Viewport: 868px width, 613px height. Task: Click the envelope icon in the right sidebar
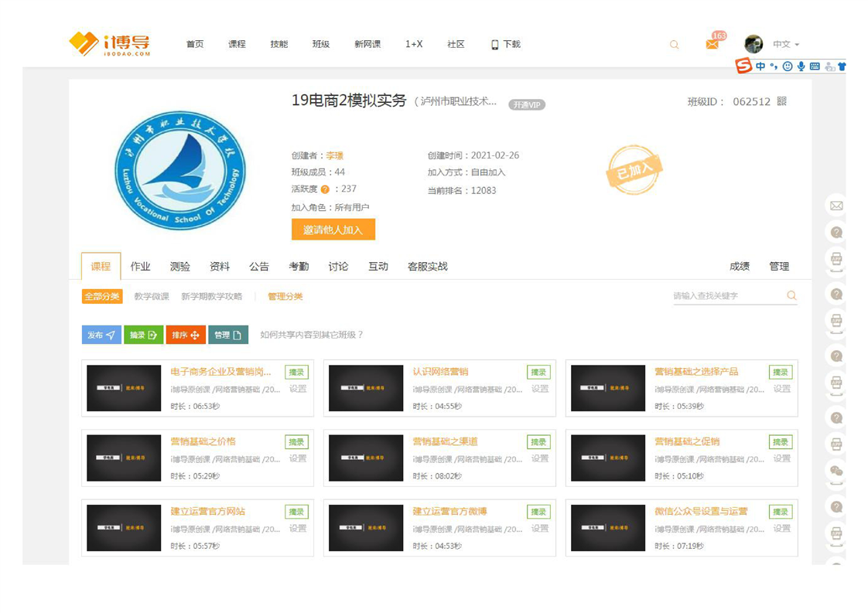(x=836, y=206)
